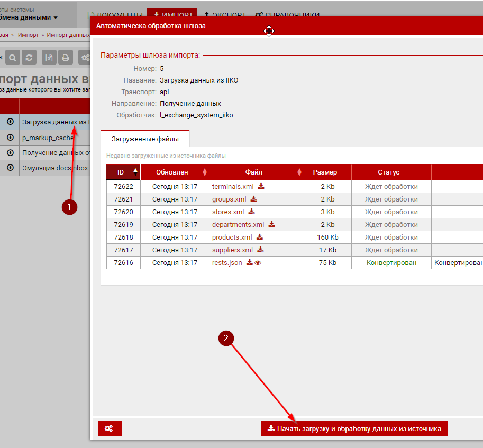Click Начать загрузку и обработку данных button
This screenshot has width=483, height=448.
354,428
